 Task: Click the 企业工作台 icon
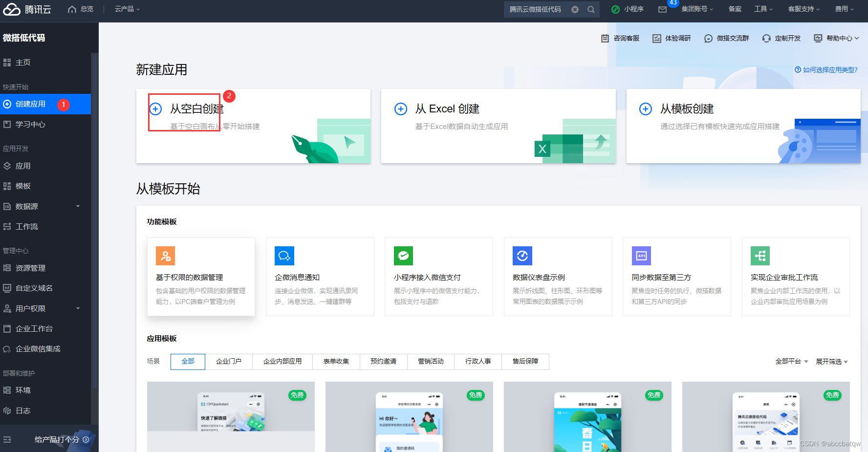coord(7,328)
